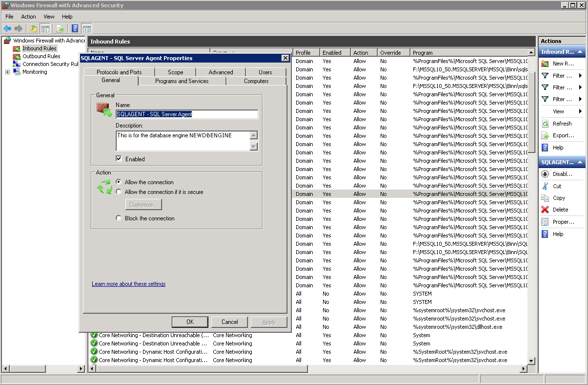
Task: Choose Allow the connection if it is secure
Action: (119, 192)
